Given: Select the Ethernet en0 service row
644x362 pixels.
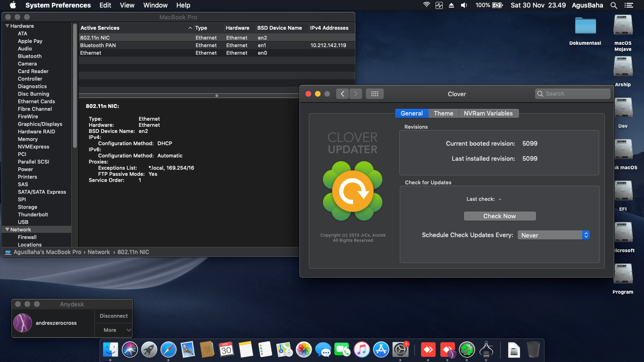Looking at the screenshot, I should click(x=217, y=53).
